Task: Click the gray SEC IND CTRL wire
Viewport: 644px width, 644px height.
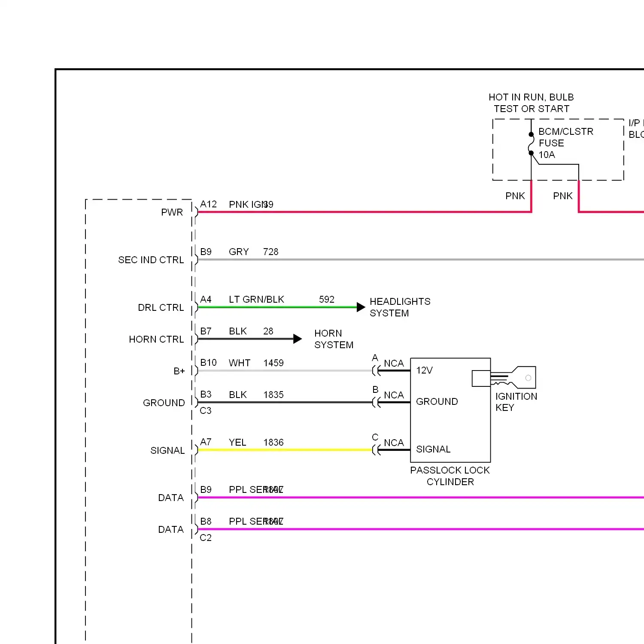Action: tap(421, 259)
